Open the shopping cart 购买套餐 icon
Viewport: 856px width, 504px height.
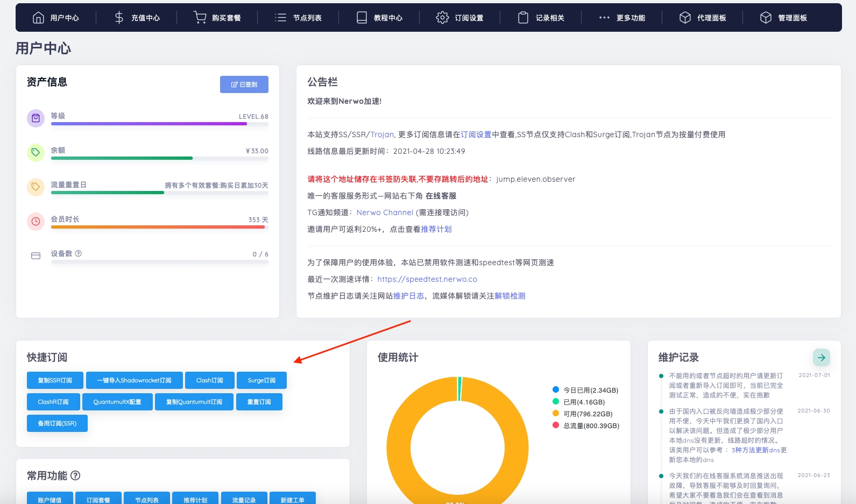[200, 18]
